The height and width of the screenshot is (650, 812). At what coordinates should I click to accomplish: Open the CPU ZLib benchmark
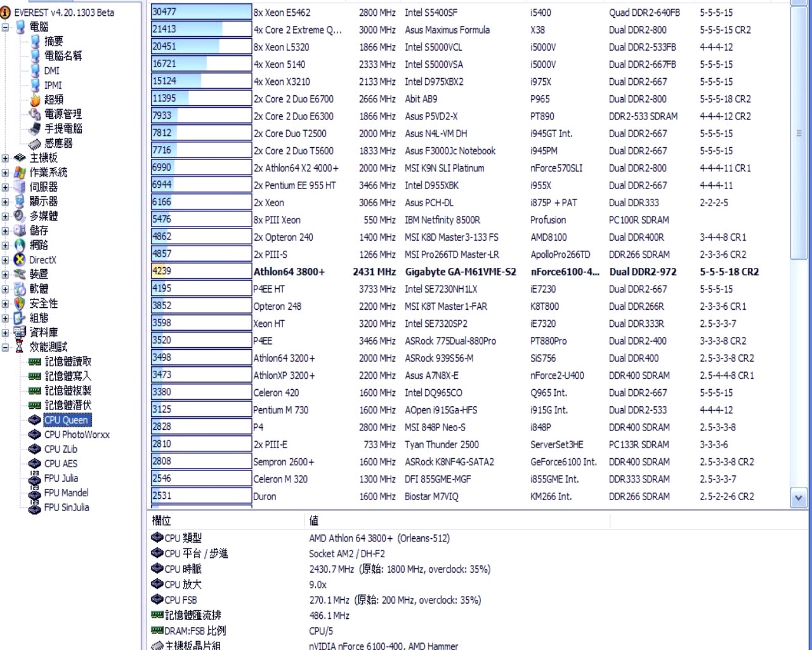pyautogui.click(x=61, y=449)
